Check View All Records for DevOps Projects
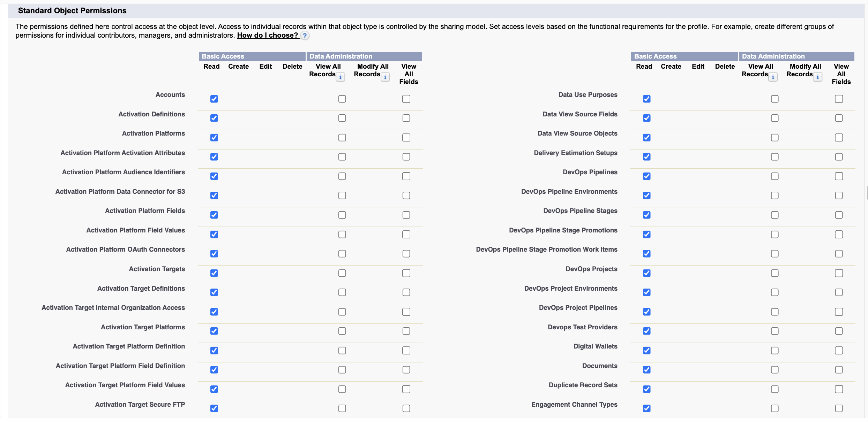 pos(775,273)
